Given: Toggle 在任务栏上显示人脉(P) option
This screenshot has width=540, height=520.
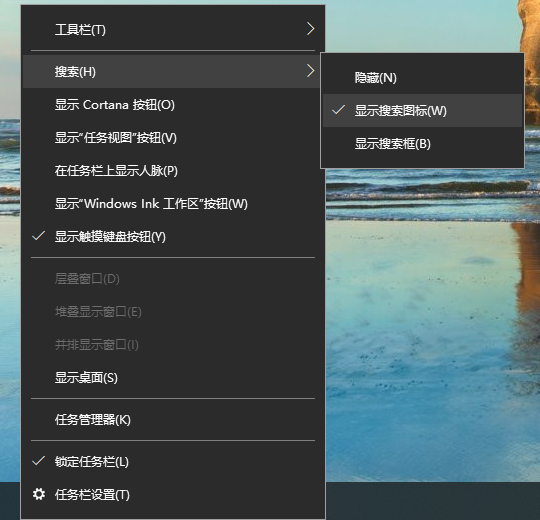Looking at the screenshot, I should point(173,171).
